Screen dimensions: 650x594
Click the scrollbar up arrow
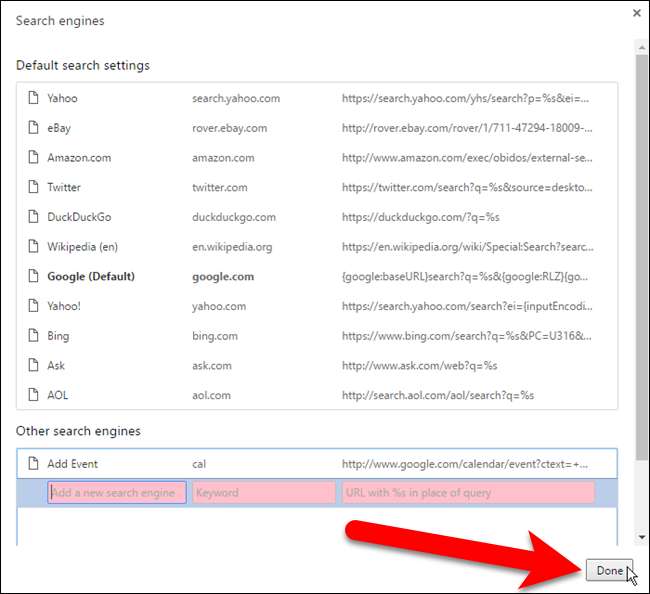pos(642,48)
